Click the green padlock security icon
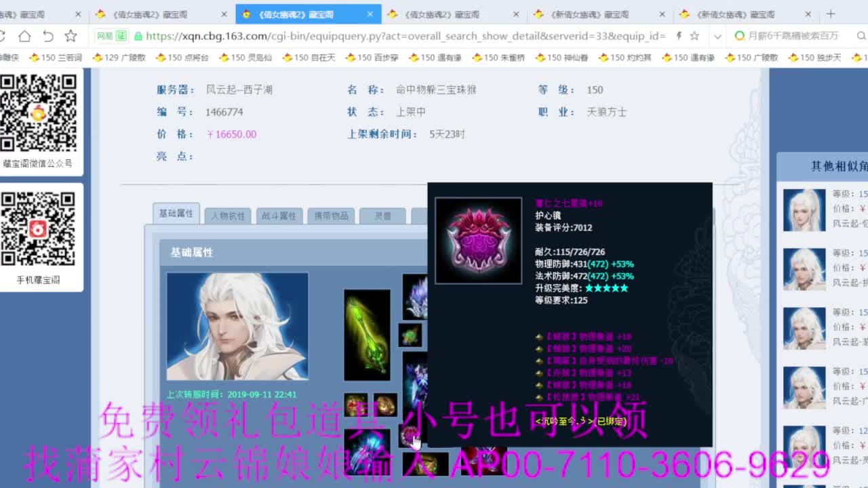Image resolution: width=868 pixels, height=488 pixels. point(138,36)
